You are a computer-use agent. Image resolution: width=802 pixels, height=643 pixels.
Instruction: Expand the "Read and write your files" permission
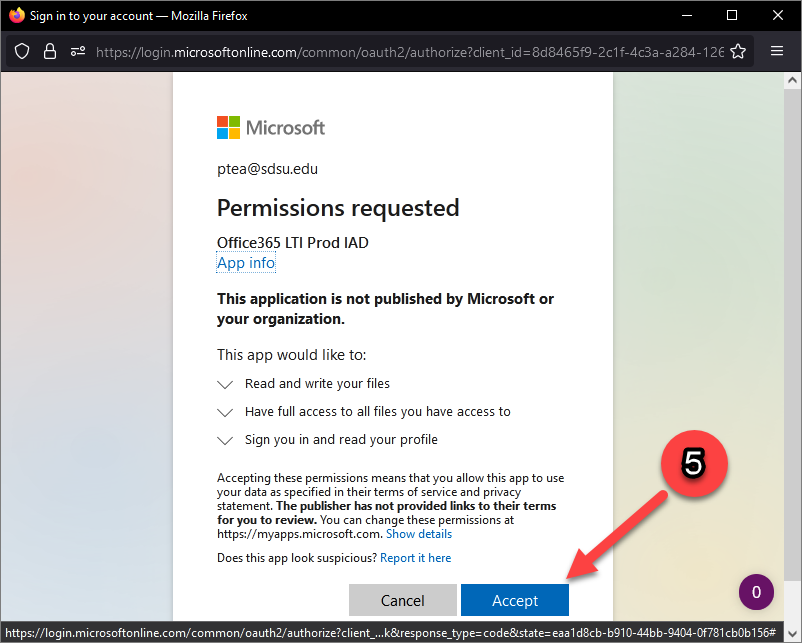(225, 383)
